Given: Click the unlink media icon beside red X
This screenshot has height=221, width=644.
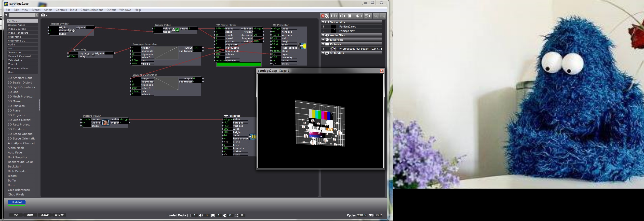Looking at the screenshot, I should (x=327, y=16).
